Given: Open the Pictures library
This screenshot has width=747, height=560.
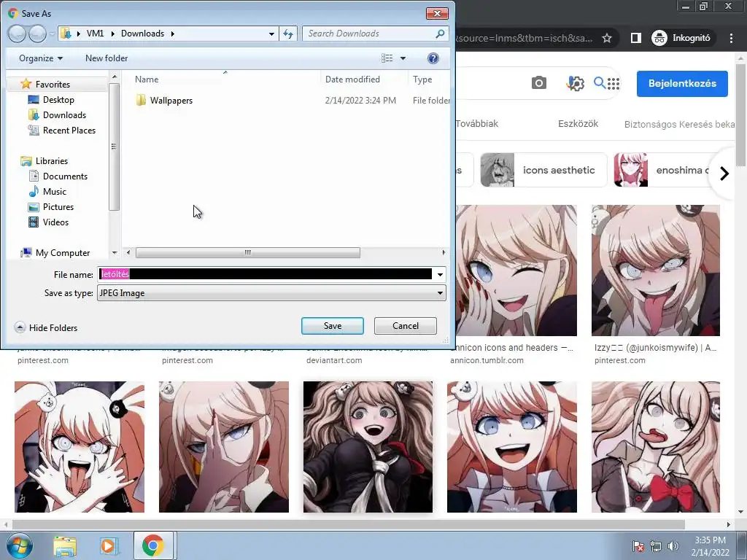Looking at the screenshot, I should tap(58, 206).
